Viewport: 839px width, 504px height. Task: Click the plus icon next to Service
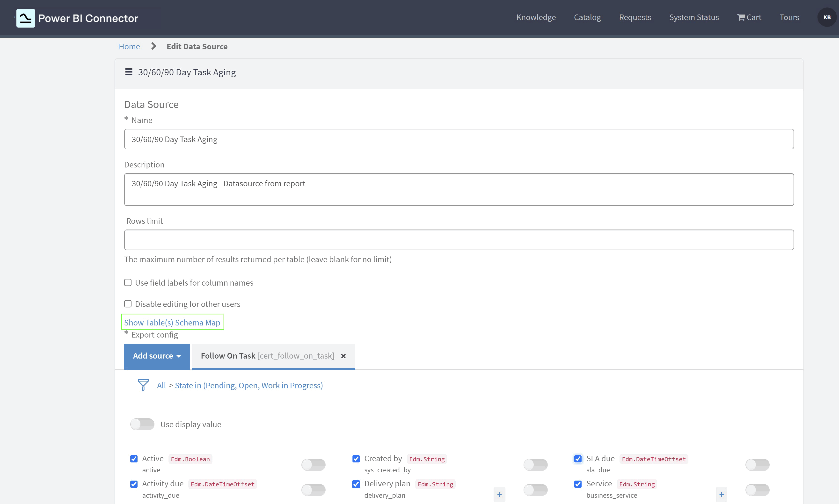point(722,495)
